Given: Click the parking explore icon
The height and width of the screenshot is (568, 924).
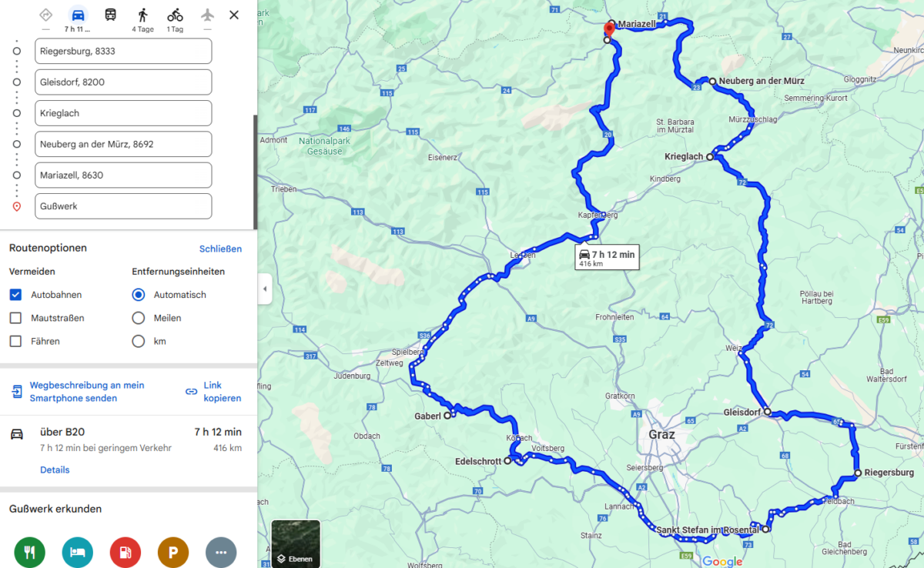Looking at the screenshot, I should [173, 552].
